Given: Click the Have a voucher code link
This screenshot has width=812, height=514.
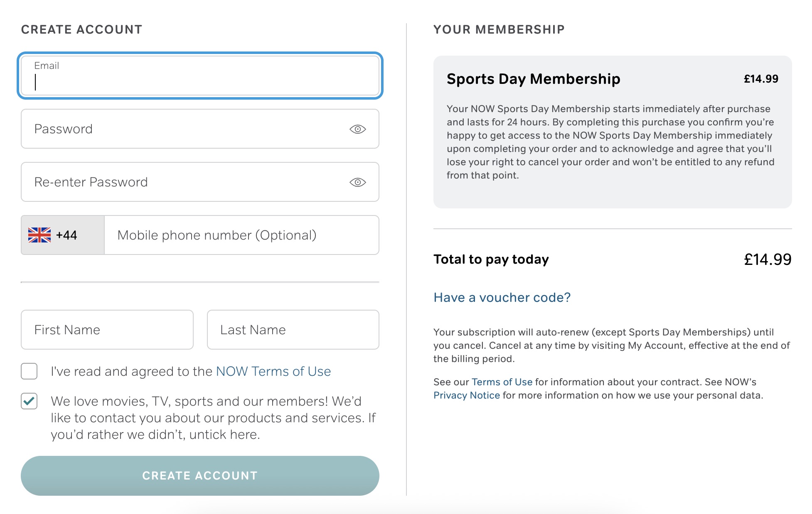Looking at the screenshot, I should tap(501, 297).
